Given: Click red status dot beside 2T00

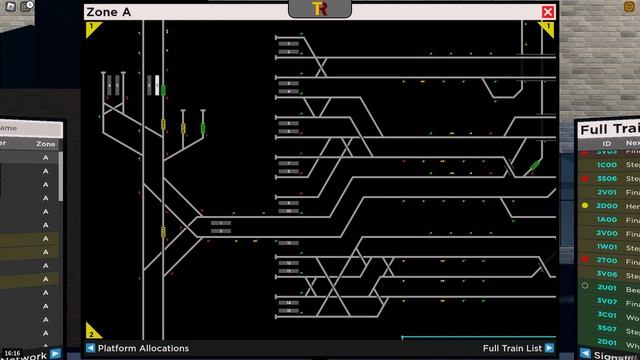Looking at the screenshot, I should [x=585, y=259].
